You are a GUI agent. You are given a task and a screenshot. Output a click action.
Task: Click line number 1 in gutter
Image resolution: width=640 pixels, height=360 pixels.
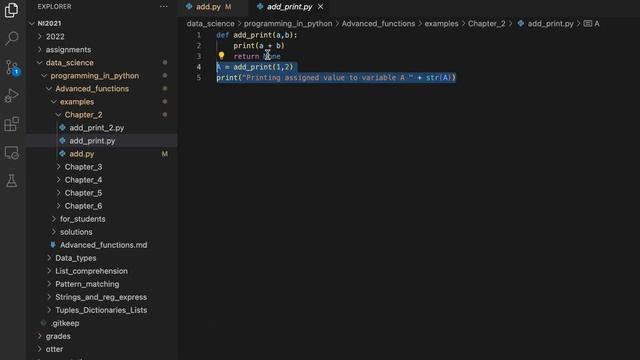click(199, 35)
